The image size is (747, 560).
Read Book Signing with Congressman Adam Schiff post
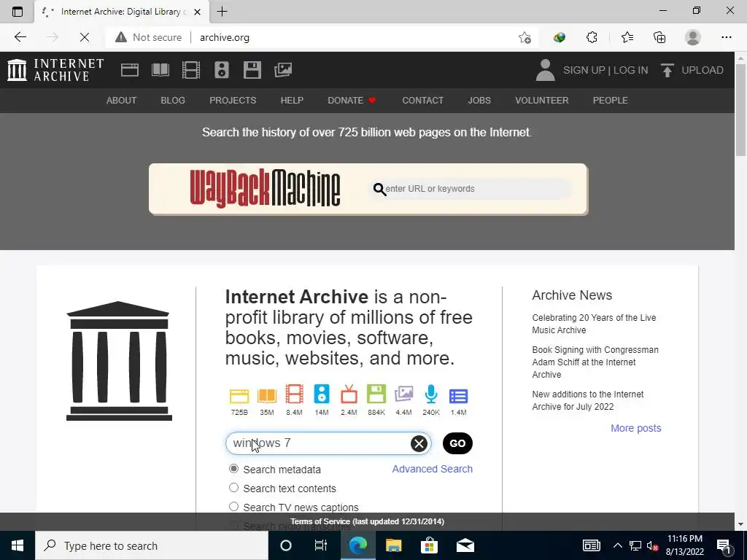pos(595,362)
